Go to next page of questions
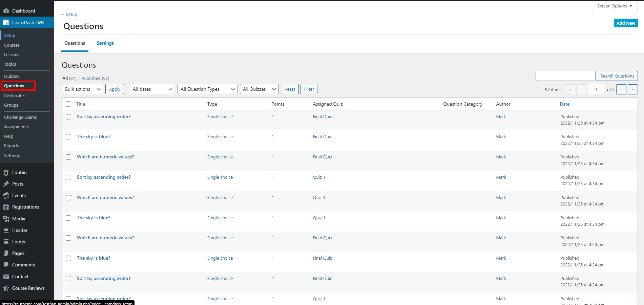The image size is (644, 305). click(x=621, y=89)
